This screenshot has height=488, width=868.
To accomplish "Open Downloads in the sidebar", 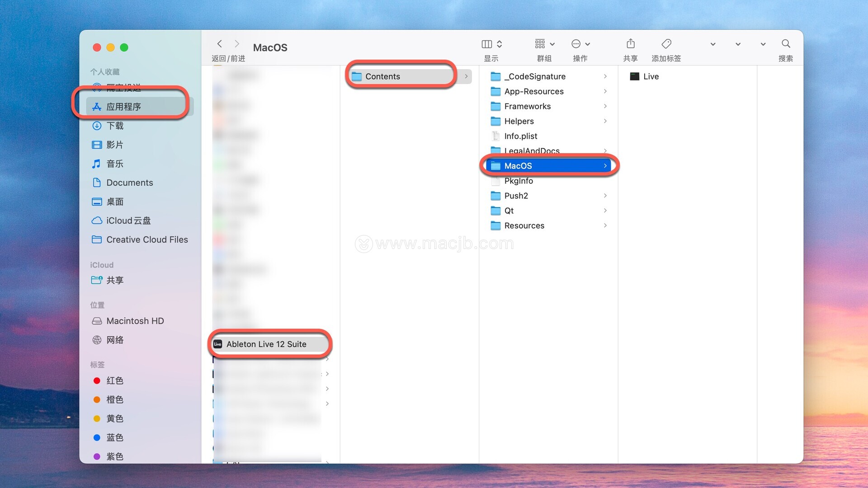I will (x=115, y=126).
